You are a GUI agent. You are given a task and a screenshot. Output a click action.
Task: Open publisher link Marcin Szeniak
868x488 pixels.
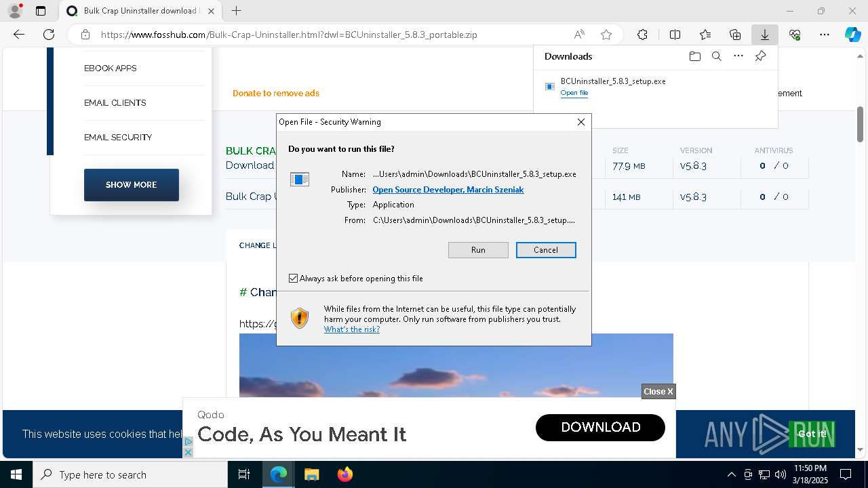448,190
